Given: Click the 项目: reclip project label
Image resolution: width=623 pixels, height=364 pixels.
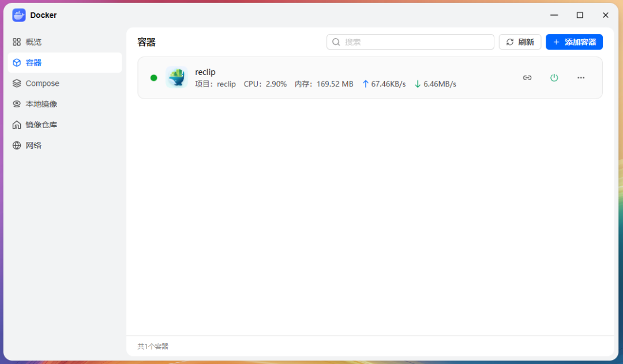Looking at the screenshot, I should (215, 84).
